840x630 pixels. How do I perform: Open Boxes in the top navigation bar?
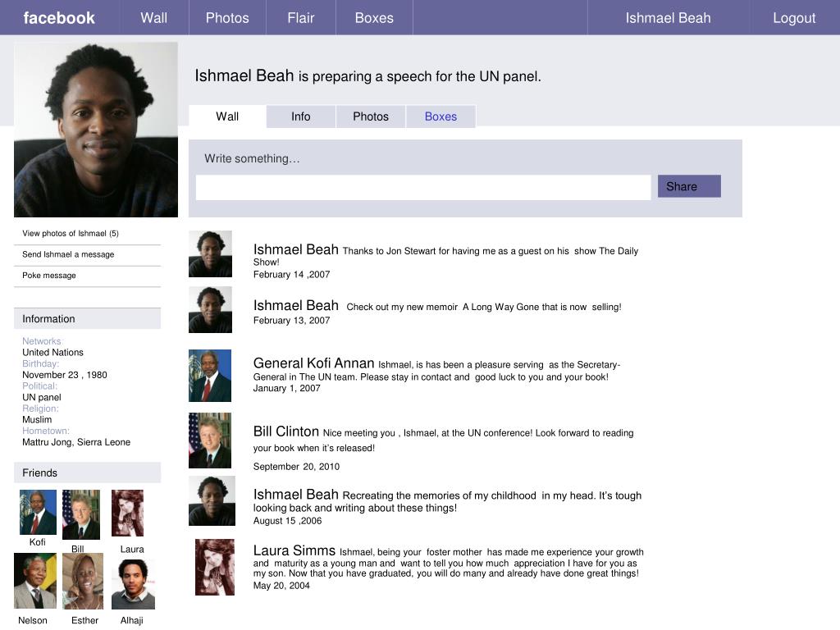tap(374, 18)
